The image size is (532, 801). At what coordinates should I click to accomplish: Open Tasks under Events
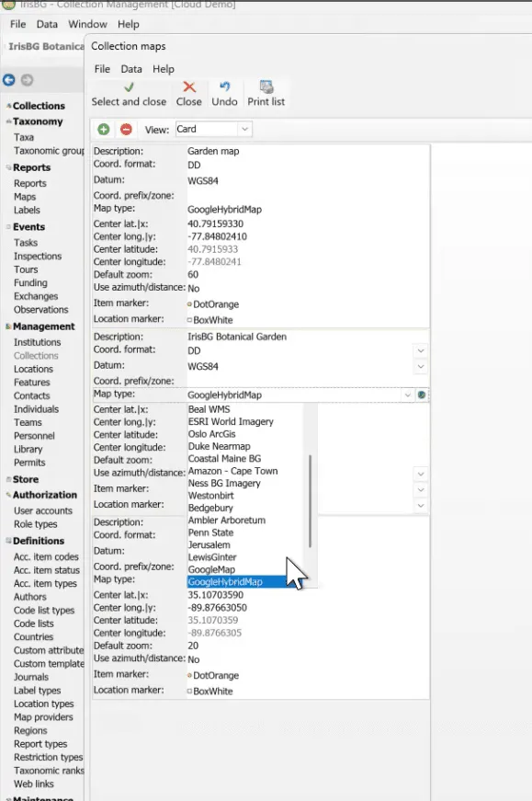tap(26, 243)
